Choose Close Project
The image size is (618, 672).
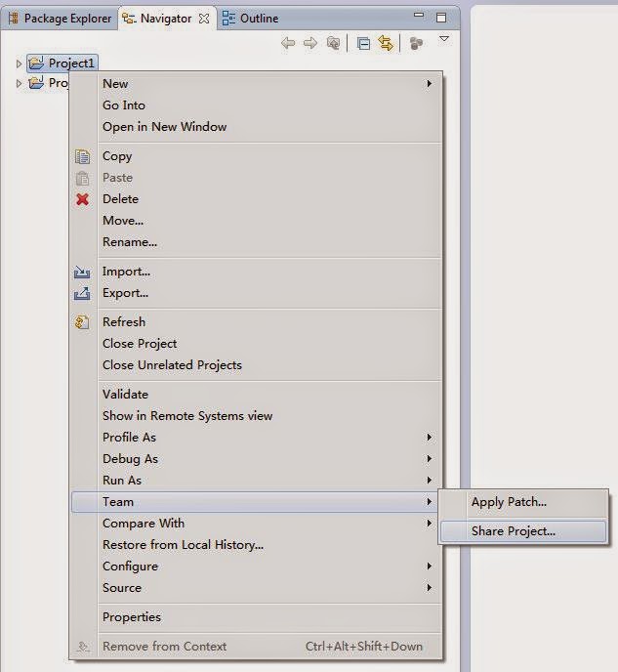pos(256,343)
